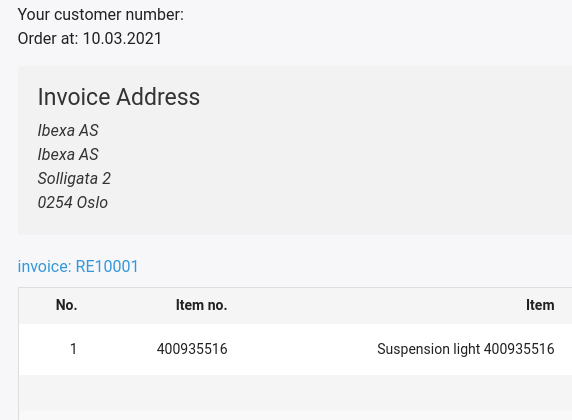This screenshot has width=572, height=420.
Task: Click the order date 10.03.2021 text
Action: tap(122, 39)
